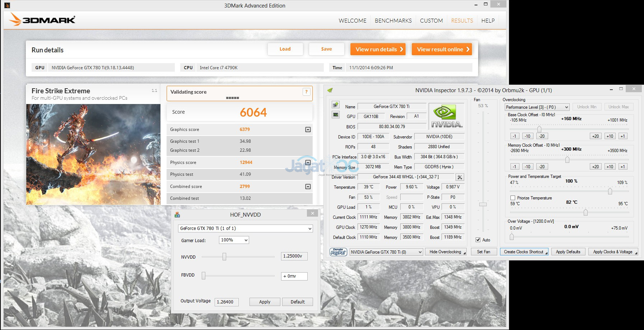Open the sensor monitoring graph icon

click(336, 115)
